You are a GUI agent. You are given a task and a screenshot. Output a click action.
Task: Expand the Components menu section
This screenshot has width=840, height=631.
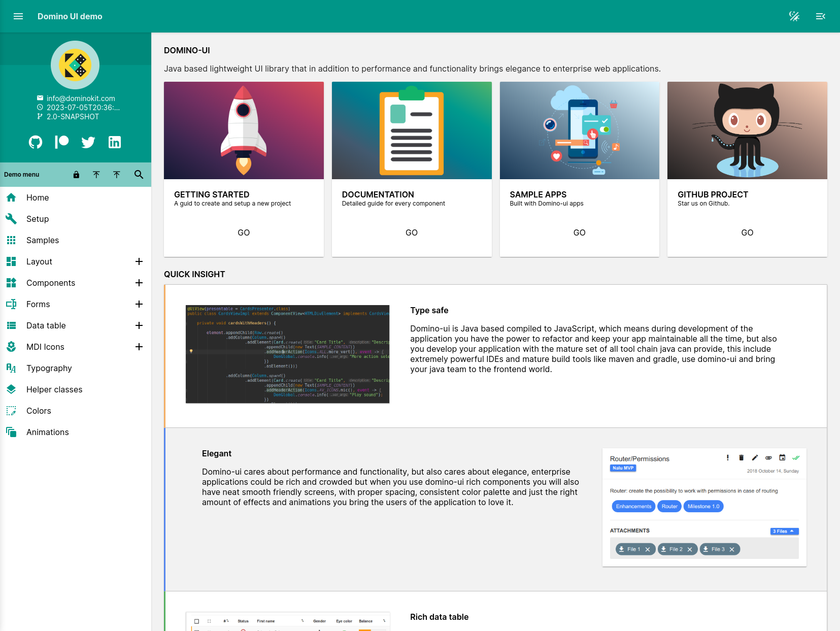[x=139, y=283]
